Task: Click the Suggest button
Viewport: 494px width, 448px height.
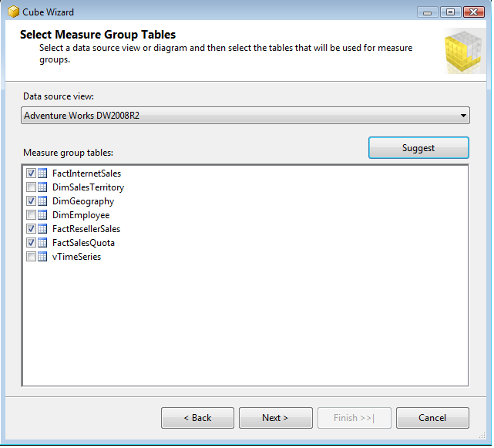Action: [x=418, y=147]
